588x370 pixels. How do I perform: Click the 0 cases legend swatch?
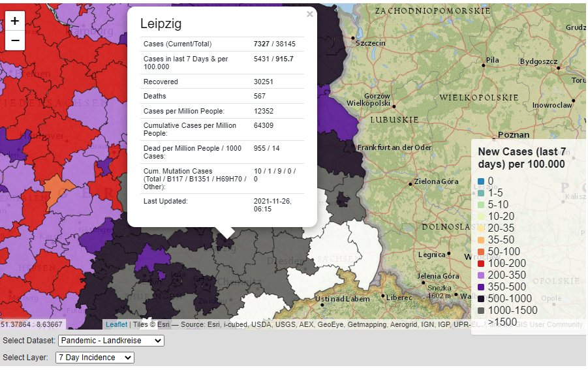tap(481, 181)
